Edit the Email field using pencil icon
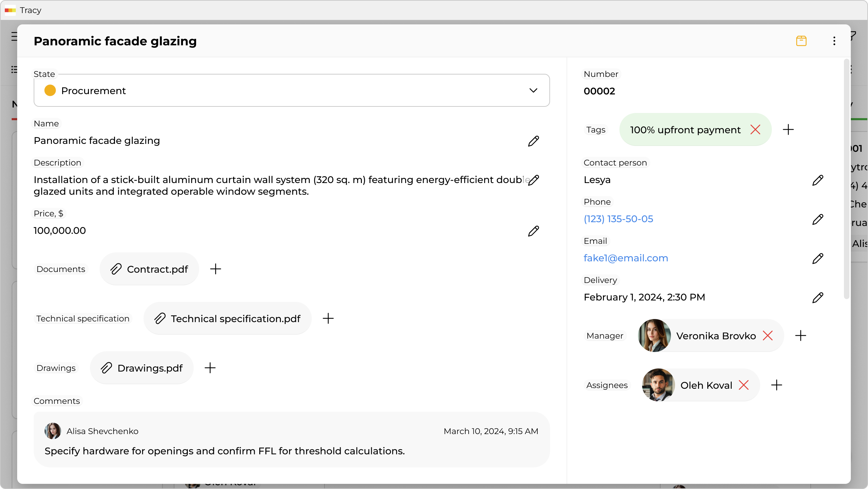The height and width of the screenshot is (489, 868). click(x=818, y=258)
